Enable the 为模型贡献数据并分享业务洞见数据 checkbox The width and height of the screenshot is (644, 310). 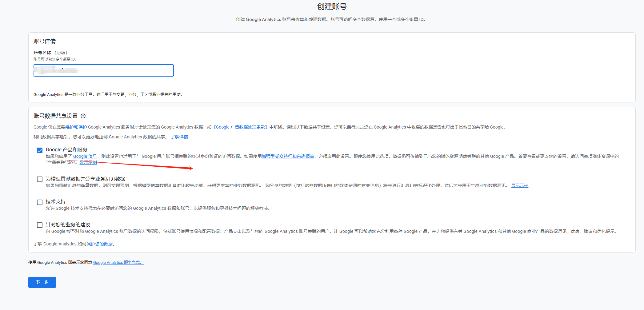pos(40,179)
